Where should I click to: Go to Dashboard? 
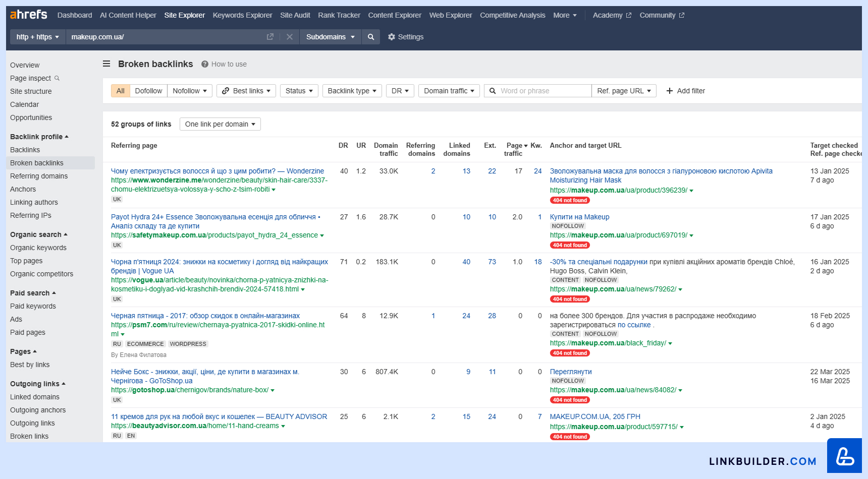click(75, 15)
